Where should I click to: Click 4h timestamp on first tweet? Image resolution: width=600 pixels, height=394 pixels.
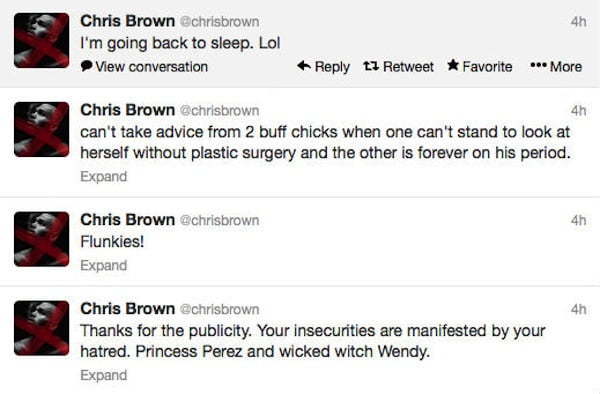[x=578, y=21]
